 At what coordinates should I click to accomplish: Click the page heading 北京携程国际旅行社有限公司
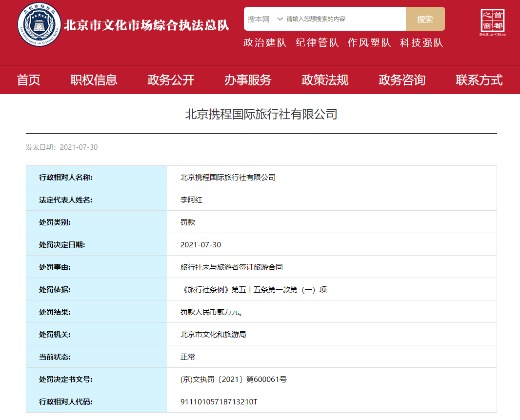[261, 115]
